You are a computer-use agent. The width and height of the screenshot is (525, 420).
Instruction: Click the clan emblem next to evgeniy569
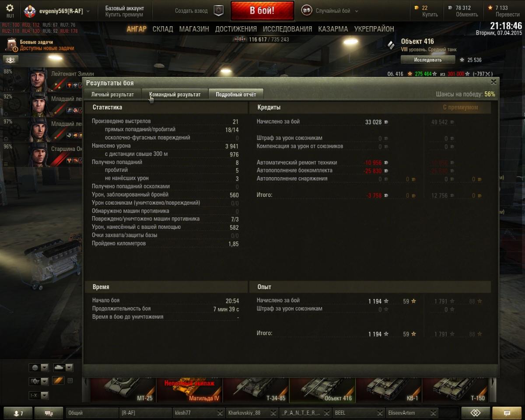[30, 11]
